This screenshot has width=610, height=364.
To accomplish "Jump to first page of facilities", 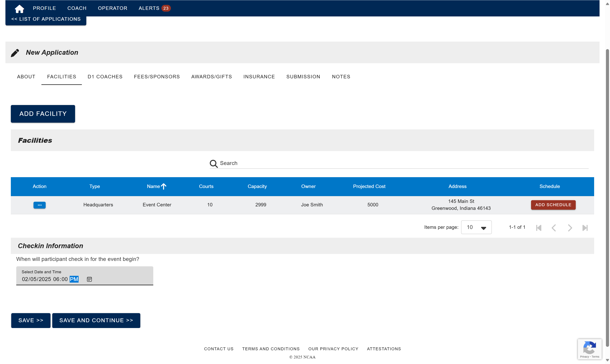I will coord(539,228).
